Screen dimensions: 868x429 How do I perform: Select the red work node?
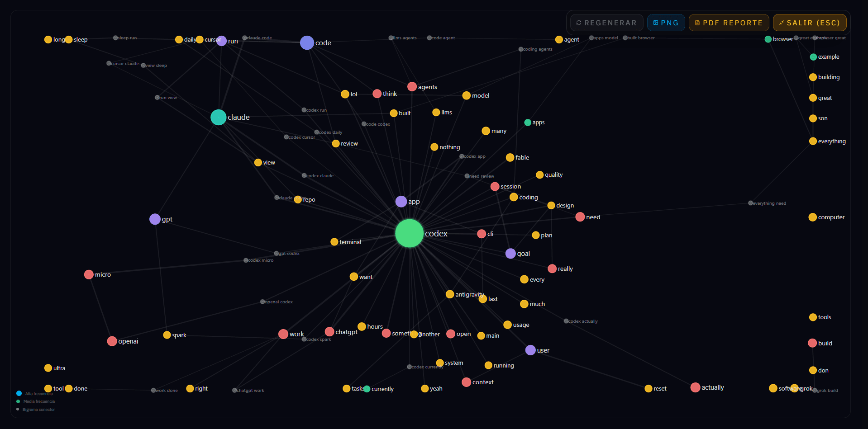283,334
